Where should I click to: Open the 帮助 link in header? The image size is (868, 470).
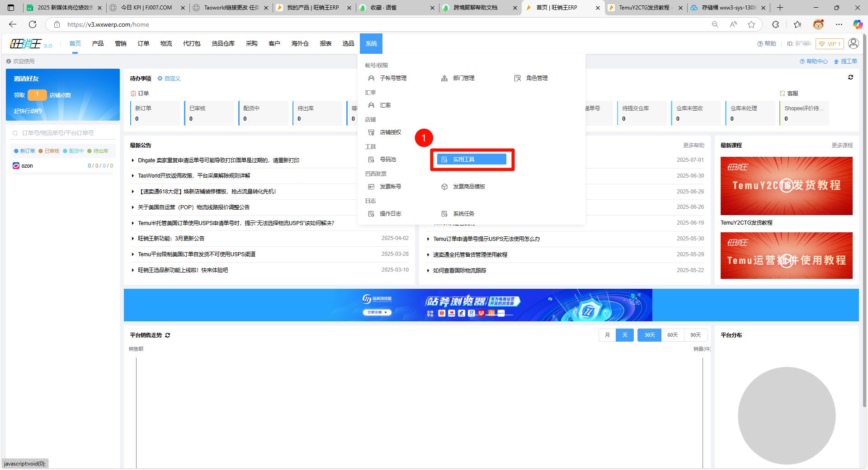pyautogui.click(x=767, y=44)
